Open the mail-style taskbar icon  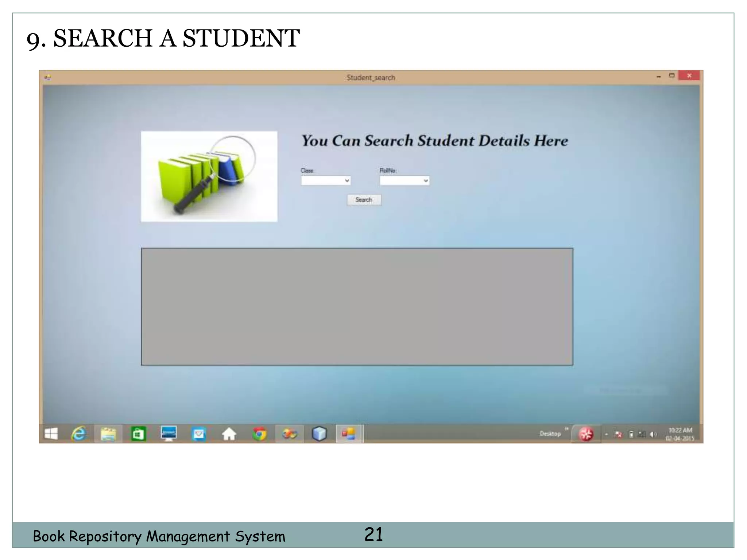coord(199,434)
